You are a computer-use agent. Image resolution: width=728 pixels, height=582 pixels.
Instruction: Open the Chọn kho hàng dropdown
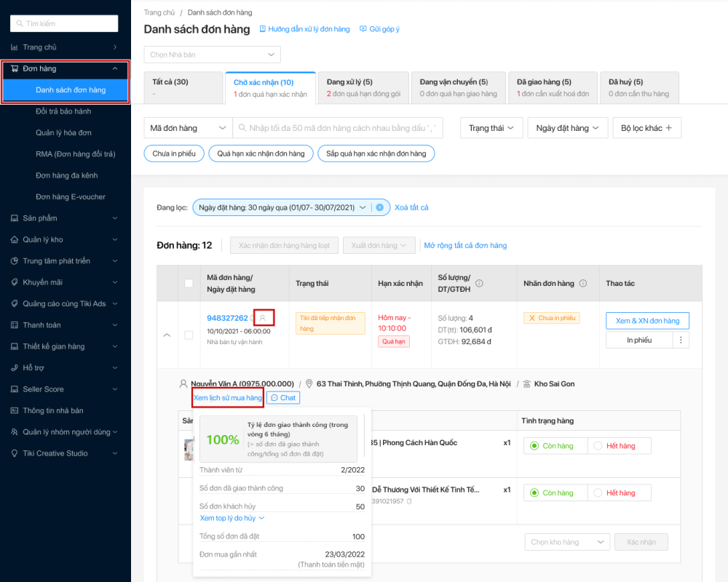567,542
